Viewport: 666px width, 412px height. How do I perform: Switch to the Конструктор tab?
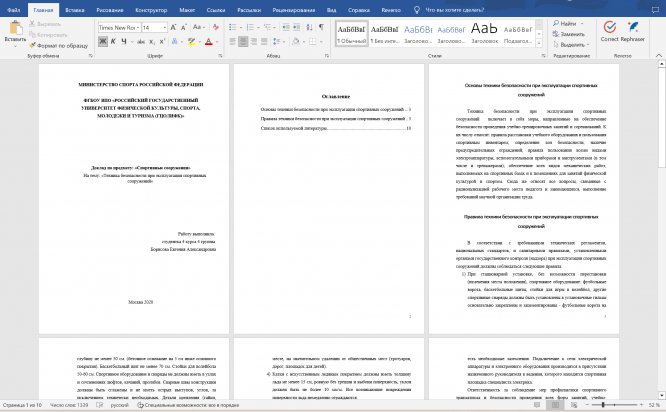coord(151,10)
